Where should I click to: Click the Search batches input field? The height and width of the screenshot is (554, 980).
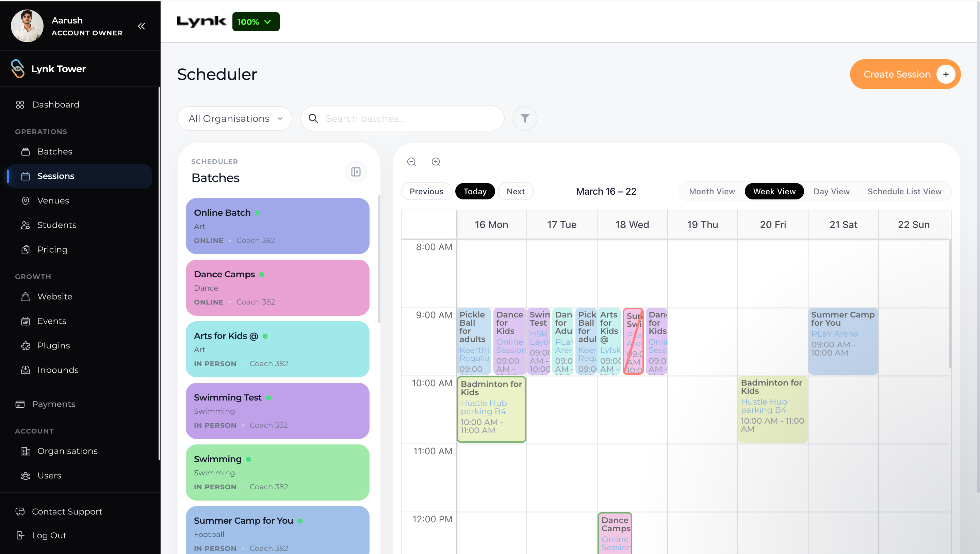pyautogui.click(x=403, y=118)
